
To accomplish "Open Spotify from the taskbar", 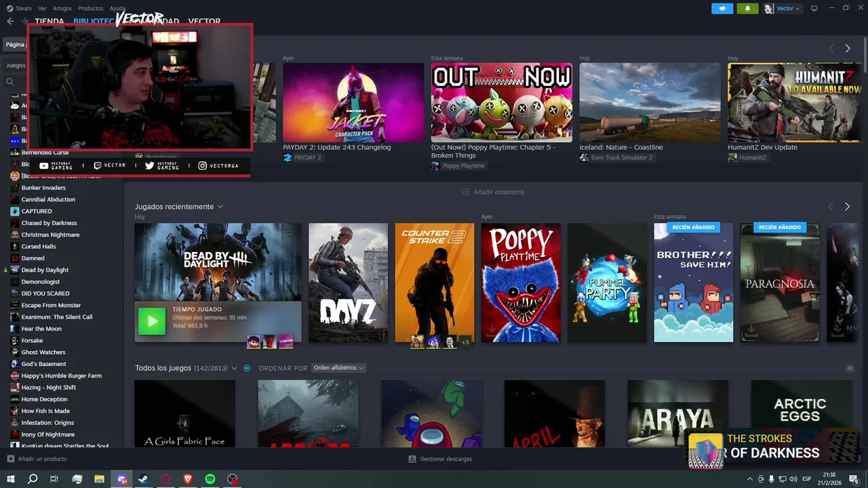I will pyautogui.click(x=210, y=479).
